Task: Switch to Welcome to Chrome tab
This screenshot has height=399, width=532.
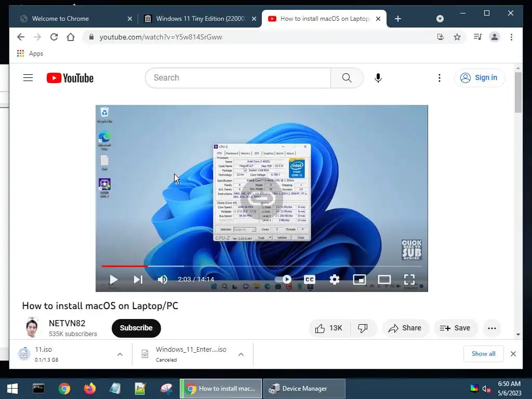Action: point(73,19)
